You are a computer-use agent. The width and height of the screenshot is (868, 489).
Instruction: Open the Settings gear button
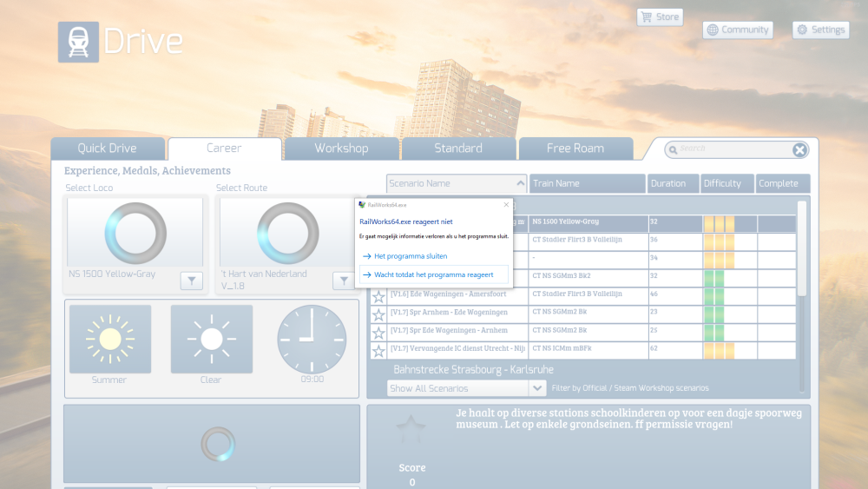[x=820, y=30]
